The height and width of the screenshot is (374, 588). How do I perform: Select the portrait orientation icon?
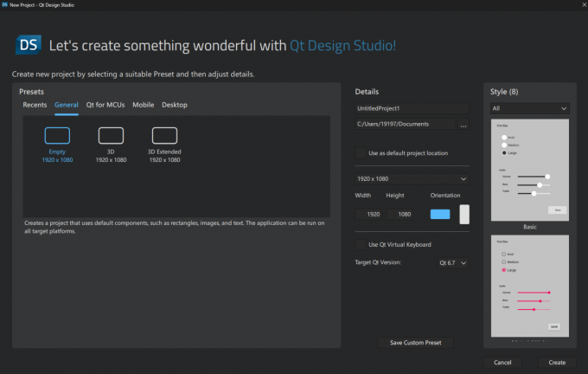point(464,215)
